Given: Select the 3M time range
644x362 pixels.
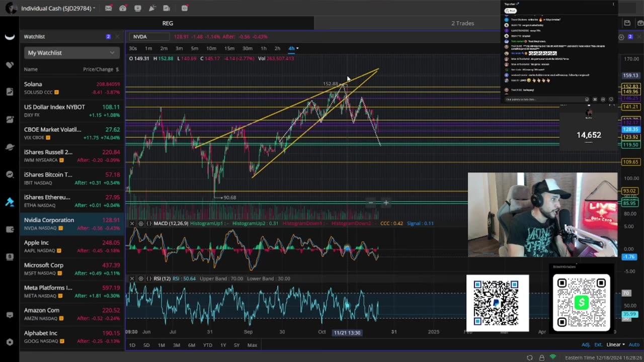Looking at the screenshot, I should click(x=177, y=345).
